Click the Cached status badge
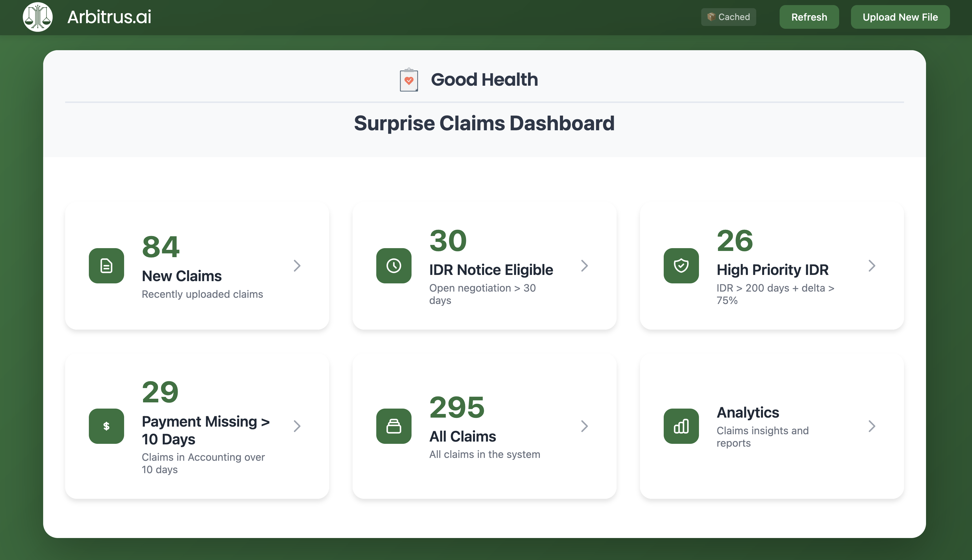Viewport: 972px width, 560px height. click(x=729, y=17)
